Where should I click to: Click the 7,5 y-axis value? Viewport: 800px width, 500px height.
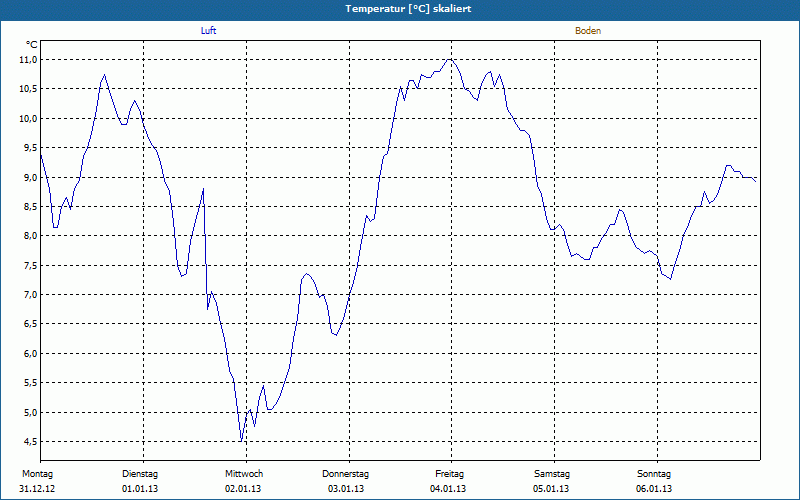pos(30,266)
